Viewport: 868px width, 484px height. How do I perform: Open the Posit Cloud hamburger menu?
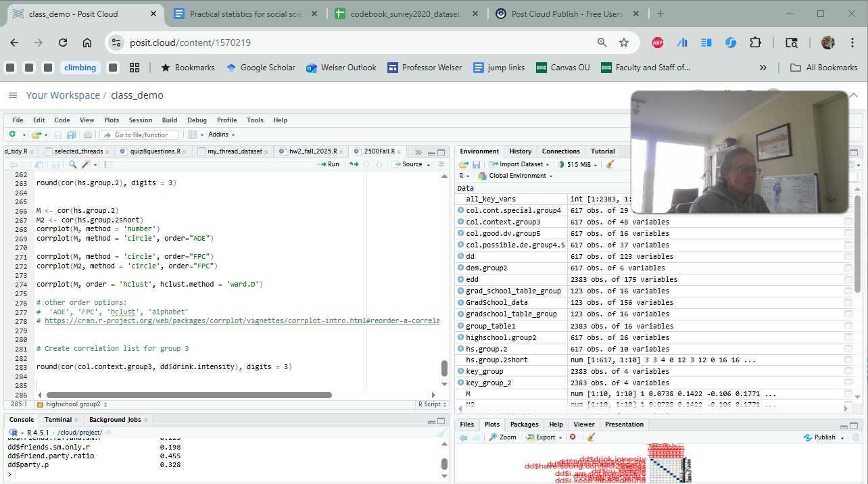pyautogui.click(x=12, y=95)
